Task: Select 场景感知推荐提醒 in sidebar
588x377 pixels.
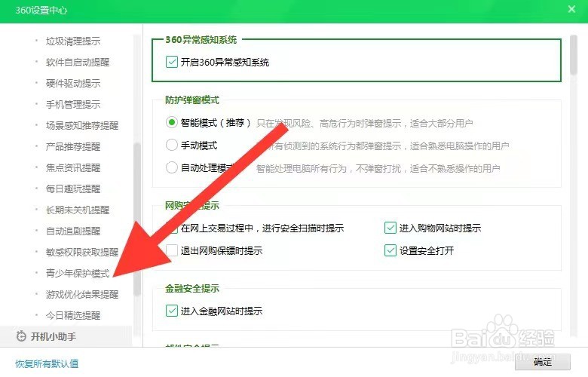Action: pyautogui.click(x=82, y=125)
